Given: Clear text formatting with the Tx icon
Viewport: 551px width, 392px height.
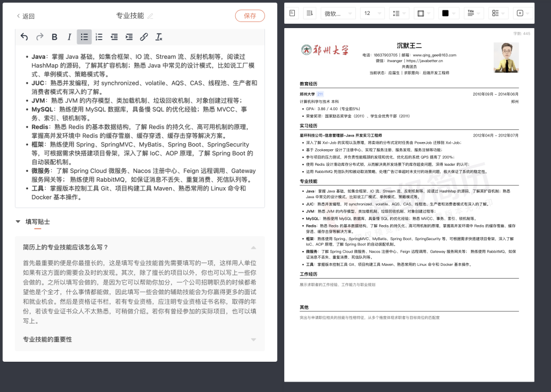Looking at the screenshot, I should pos(159,37).
